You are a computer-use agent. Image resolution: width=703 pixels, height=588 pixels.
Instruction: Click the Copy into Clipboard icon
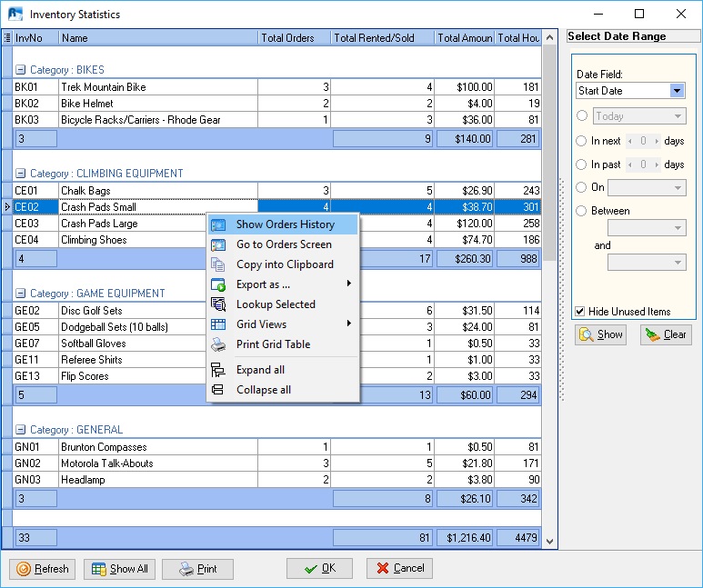click(x=218, y=264)
